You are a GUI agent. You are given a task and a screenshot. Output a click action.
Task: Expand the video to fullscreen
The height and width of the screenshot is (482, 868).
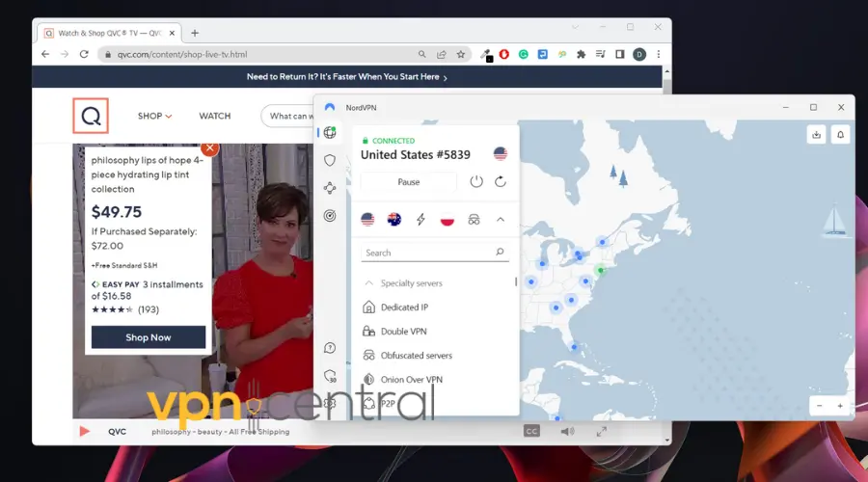602,431
